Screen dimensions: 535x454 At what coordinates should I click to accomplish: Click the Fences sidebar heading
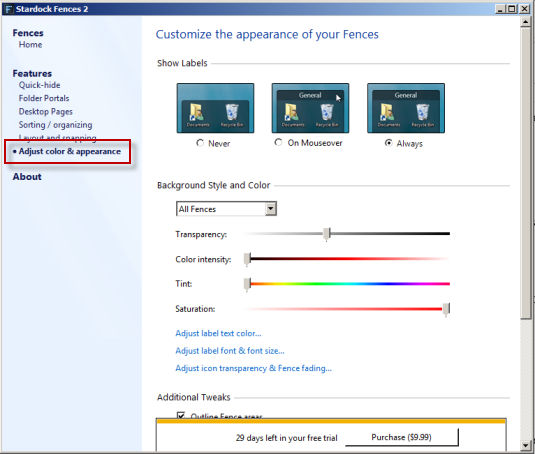click(28, 33)
